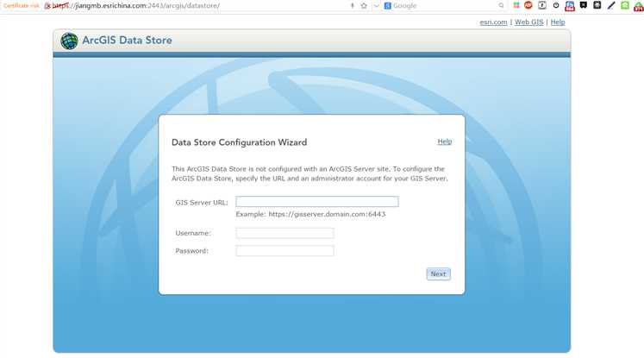Open the red AdBlock extension icon

528,5
